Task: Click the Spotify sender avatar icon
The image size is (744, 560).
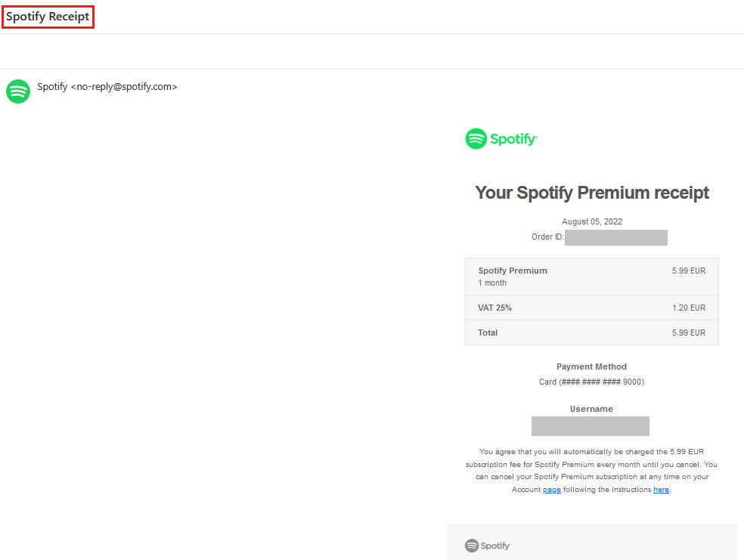Action: (18, 91)
